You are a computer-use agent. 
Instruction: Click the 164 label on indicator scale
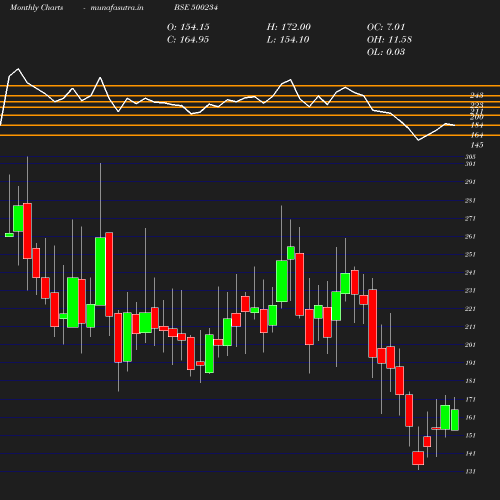[477, 135]
